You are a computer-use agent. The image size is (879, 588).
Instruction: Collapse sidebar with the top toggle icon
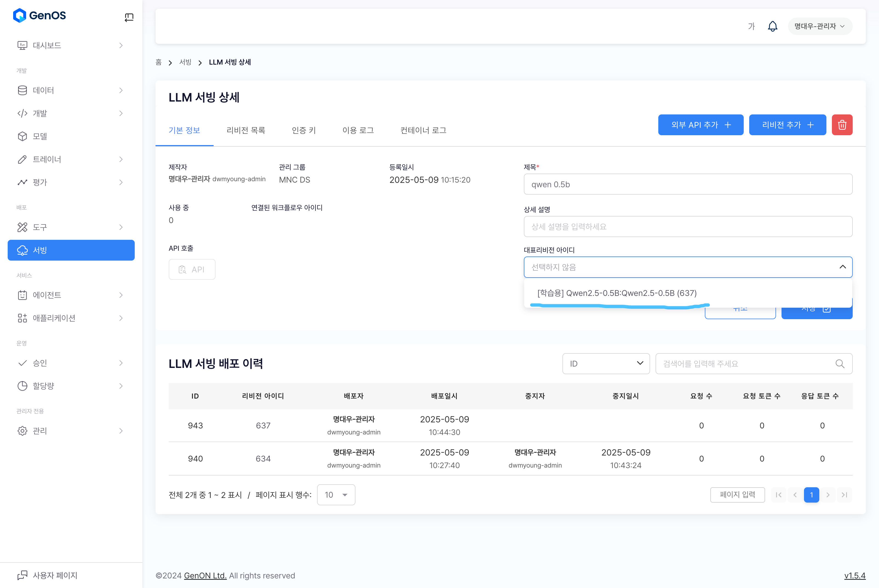[129, 17]
